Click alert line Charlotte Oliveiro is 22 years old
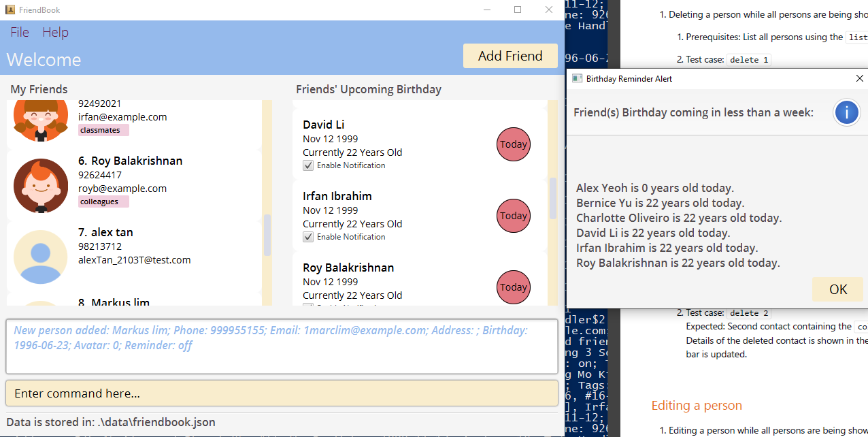 (x=679, y=218)
